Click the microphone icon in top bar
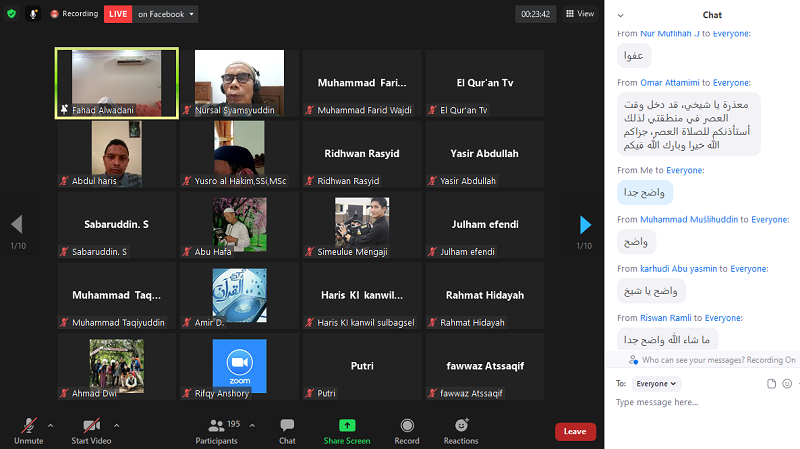800x449 pixels. click(x=33, y=14)
